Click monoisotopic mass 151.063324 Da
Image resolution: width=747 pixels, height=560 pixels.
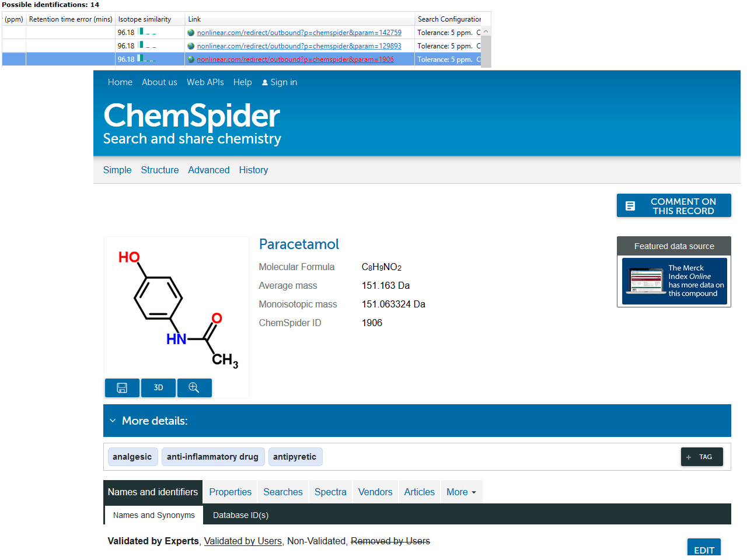pos(393,304)
